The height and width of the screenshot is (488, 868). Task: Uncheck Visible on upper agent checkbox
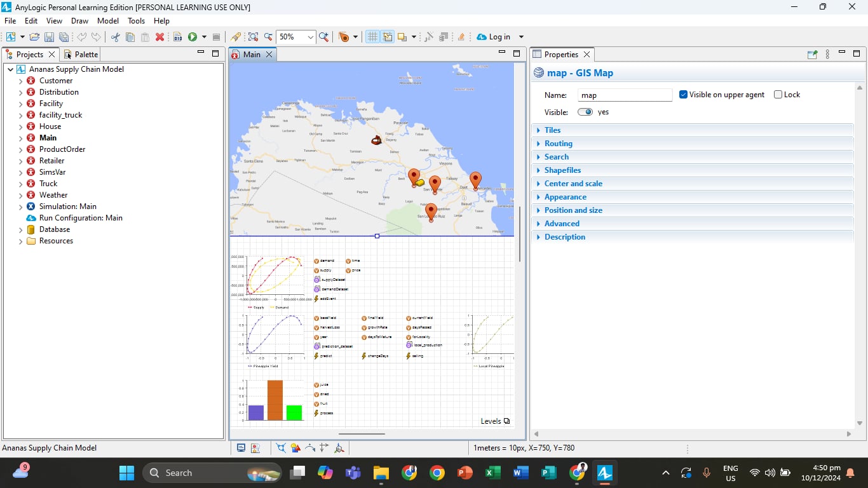(x=684, y=95)
